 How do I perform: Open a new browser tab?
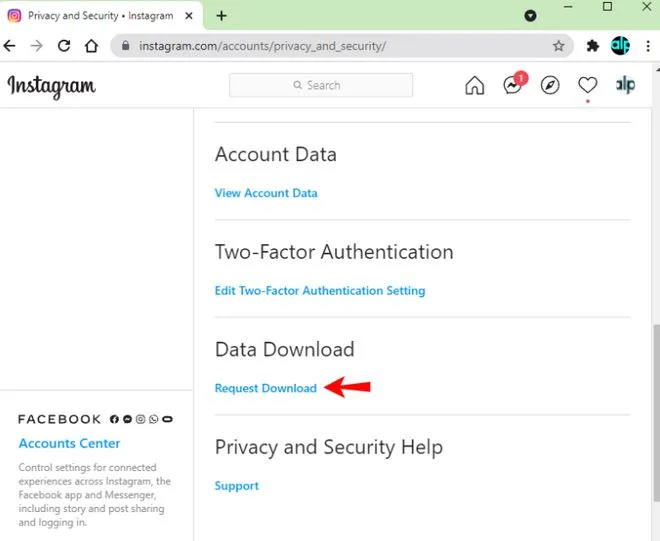click(221, 16)
